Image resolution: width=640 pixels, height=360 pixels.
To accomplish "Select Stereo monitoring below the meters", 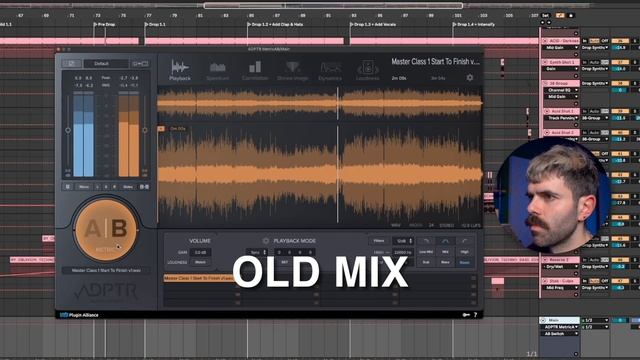I will pyautogui.click(x=128, y=187).
